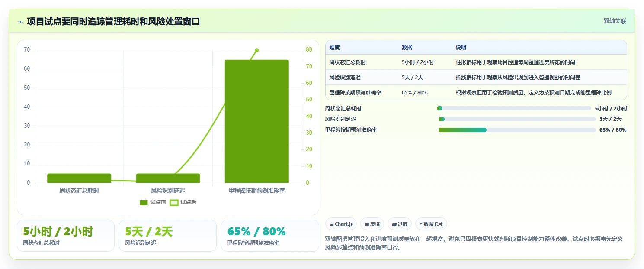Image resolution: width=644 pixels, height=269 pixels.
Task: Select the 表格 tag chip
Action: (x=372, y=224)
